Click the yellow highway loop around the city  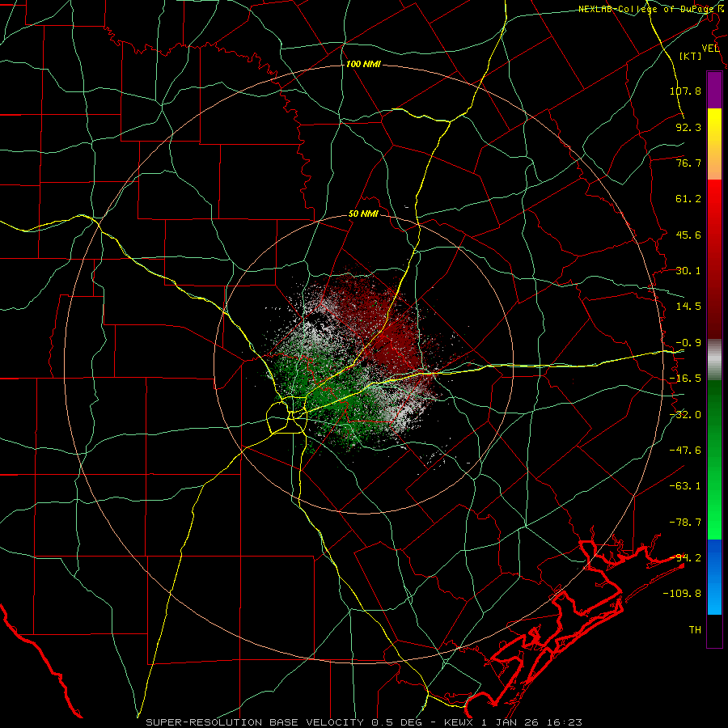pos(286,417)
